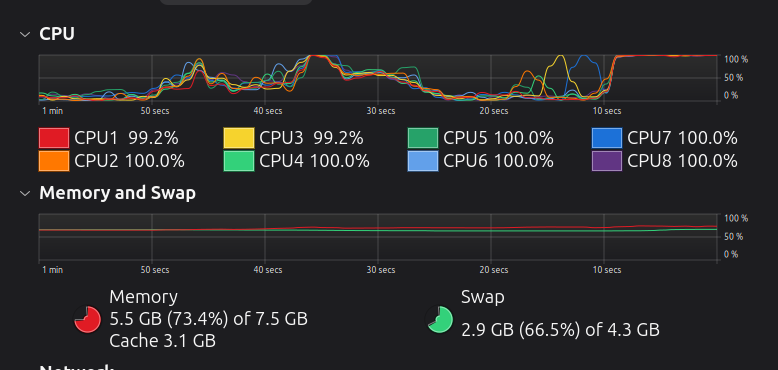Open the CPU7 blue color swatch
Viewport: 778px width, 370px height.
pos(607,138)
